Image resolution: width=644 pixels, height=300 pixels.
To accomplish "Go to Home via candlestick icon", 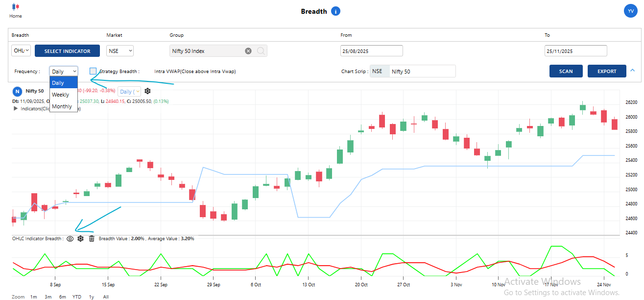I will click(x=16, y=7).
